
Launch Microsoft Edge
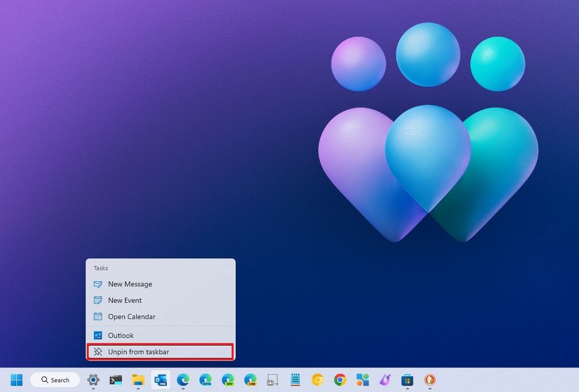pyautogui.click(x=182, y=380)
